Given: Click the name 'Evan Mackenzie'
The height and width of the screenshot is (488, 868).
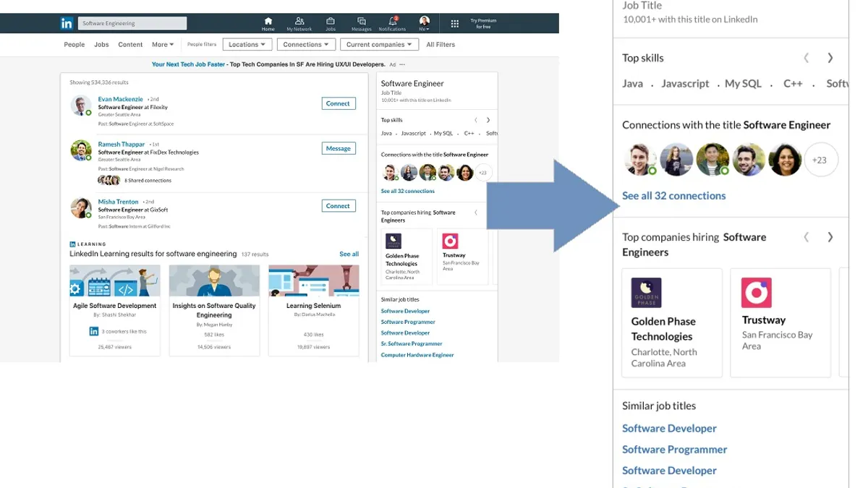Looking at the screenshot, I should pos(121,99).
